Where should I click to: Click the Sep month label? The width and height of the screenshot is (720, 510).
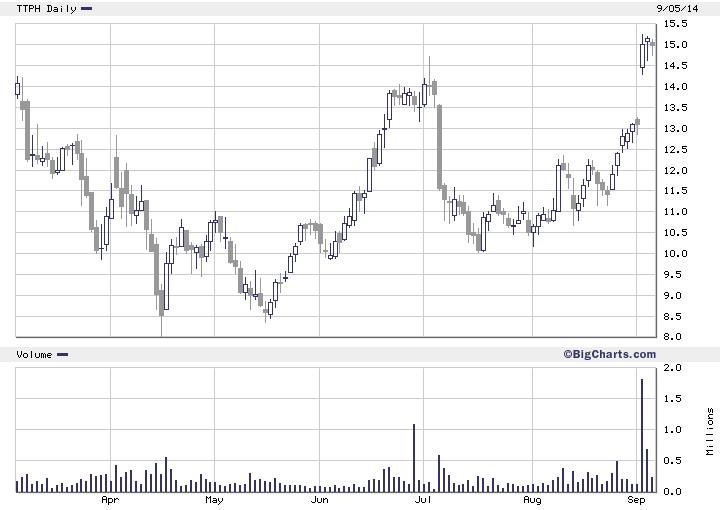pyautogui.click(x=636, y=500)
